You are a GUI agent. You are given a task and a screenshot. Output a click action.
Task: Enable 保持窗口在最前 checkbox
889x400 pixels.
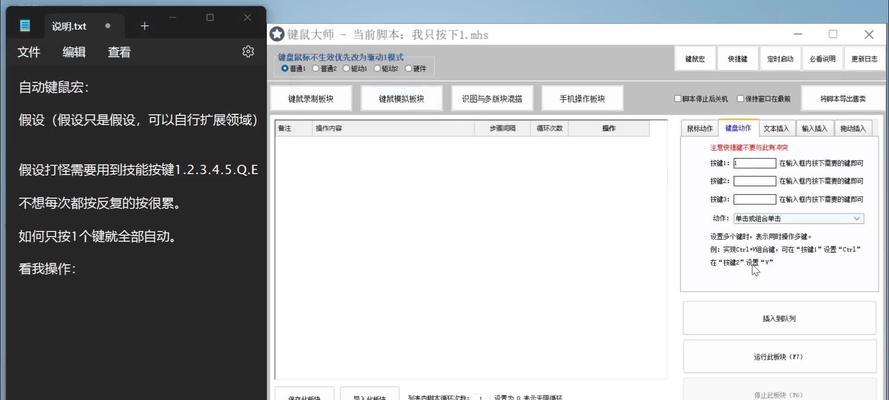pos(740,99)
